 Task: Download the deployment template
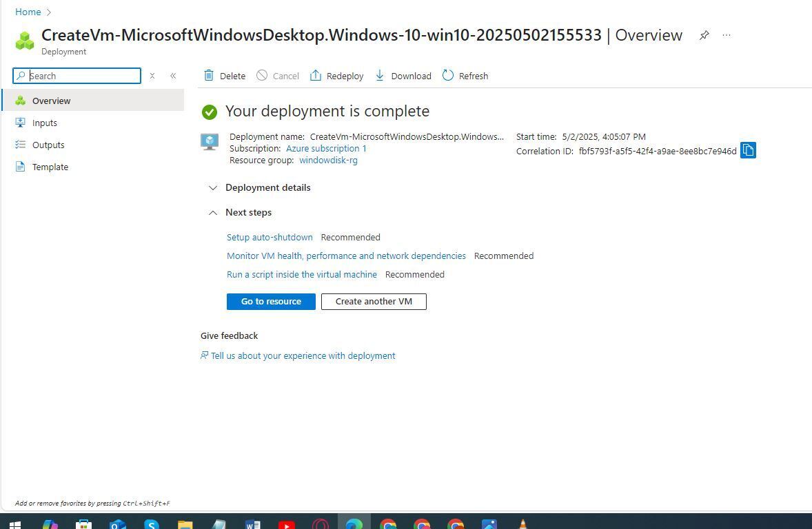403,76
